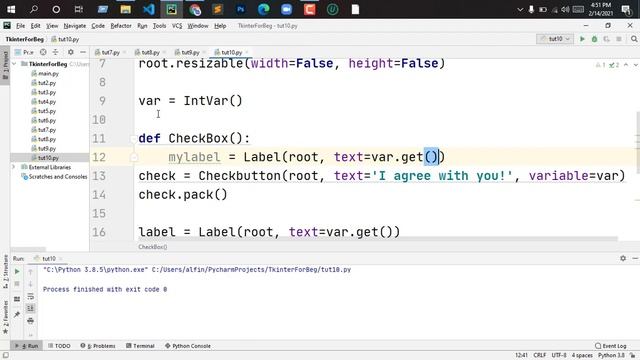The height and width of the screenshot is (360, 640).
Task: Click Collapse All icon in Project panel
Action: click(56, 52)
